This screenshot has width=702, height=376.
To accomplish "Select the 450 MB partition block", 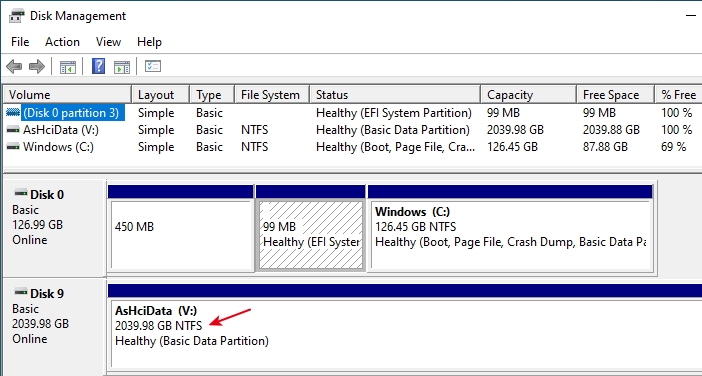I will click(x=180, y=235).
